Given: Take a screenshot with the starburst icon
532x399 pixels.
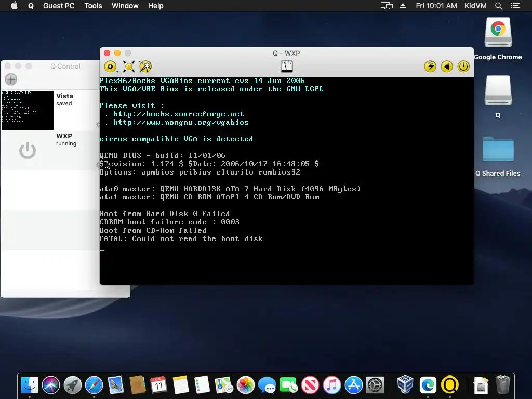Looking at the screenshot, I should [x=145, y=66].
